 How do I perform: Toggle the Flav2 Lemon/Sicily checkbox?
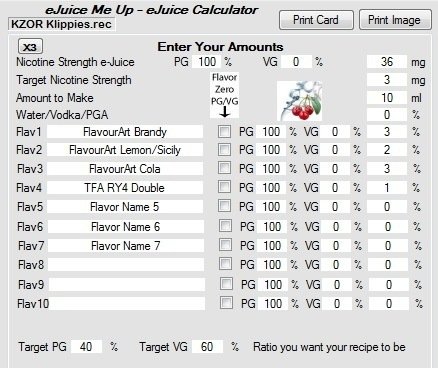pos(224,150)
